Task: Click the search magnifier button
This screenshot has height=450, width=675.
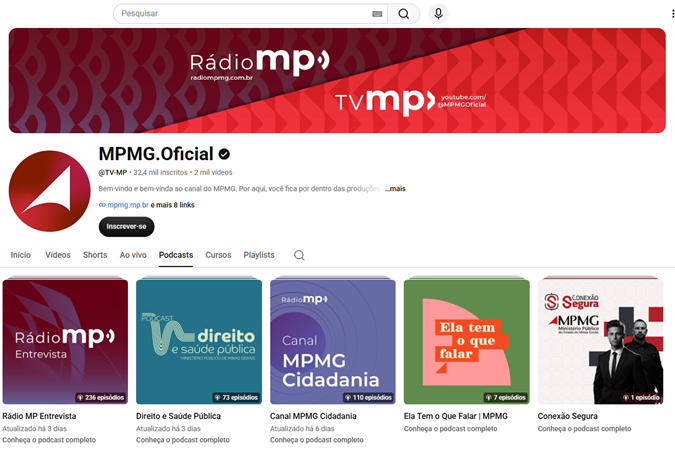Action: coord(403,14)
